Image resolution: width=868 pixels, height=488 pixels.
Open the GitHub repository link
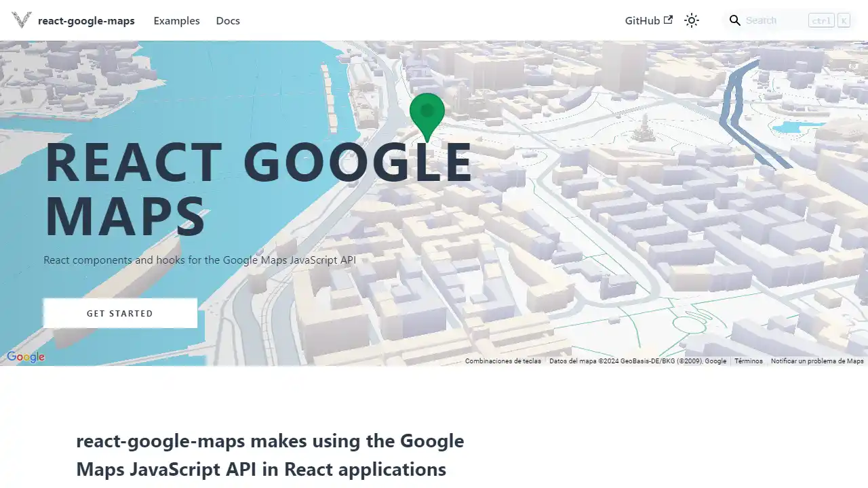tap(642, 20)
